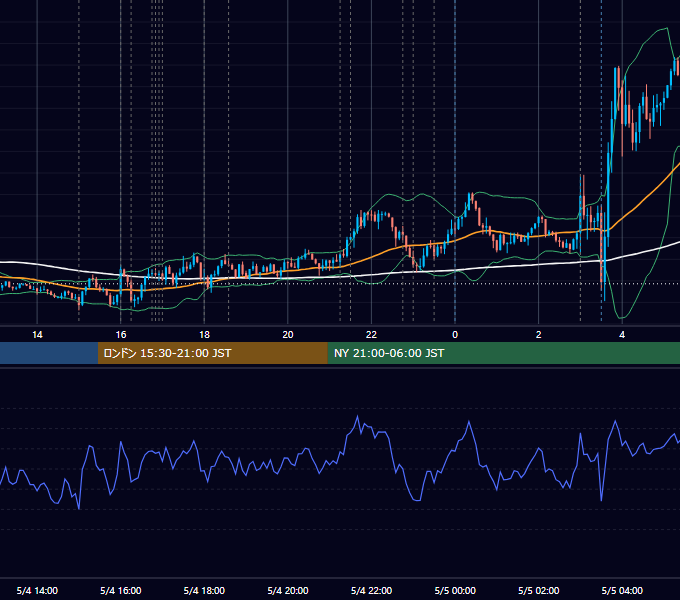Click the 4 hour label on upper axis
Viewport: 680px width, 600px height.
[x=622, y=335]
